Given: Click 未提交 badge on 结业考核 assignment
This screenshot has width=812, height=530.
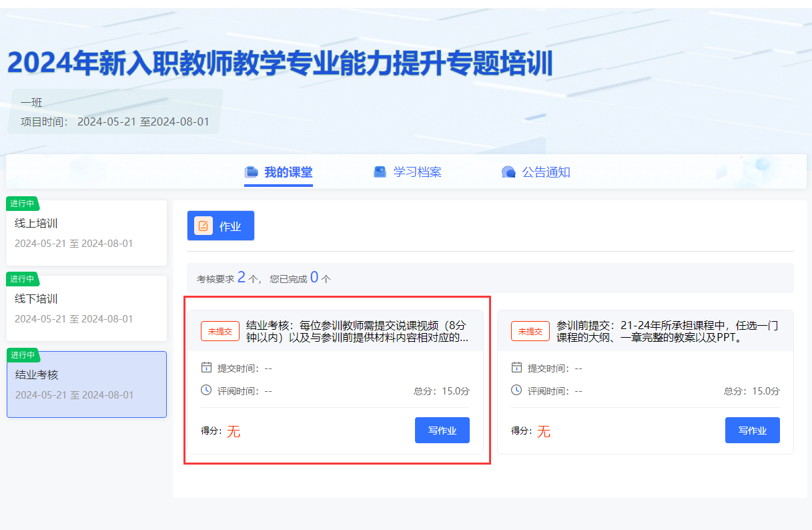Looking at the screenshot, I should (x=220, y=331).
